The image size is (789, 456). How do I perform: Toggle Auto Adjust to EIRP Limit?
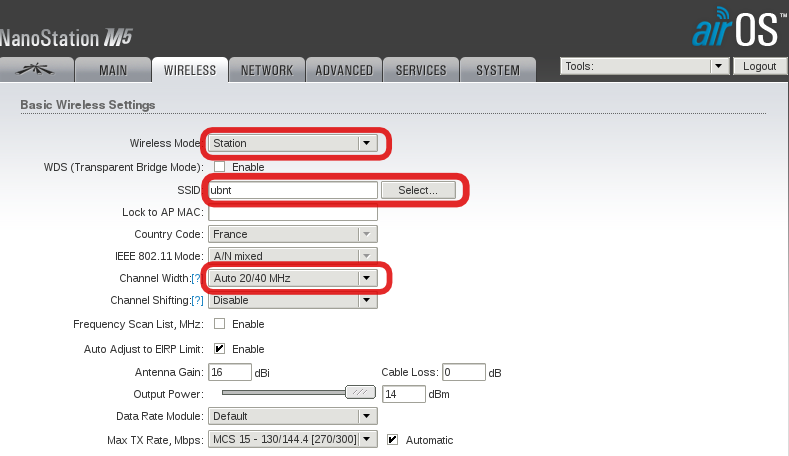(219, 349)
